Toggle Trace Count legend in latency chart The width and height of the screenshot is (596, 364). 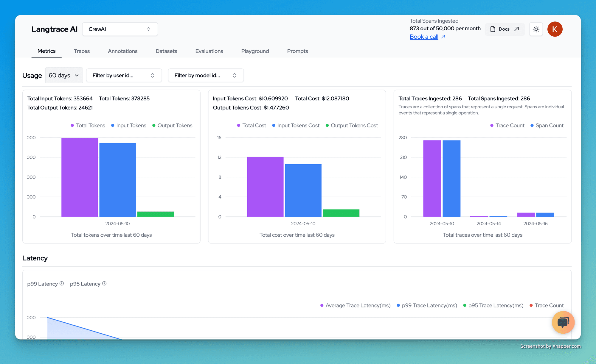click(x=547, y=305)
